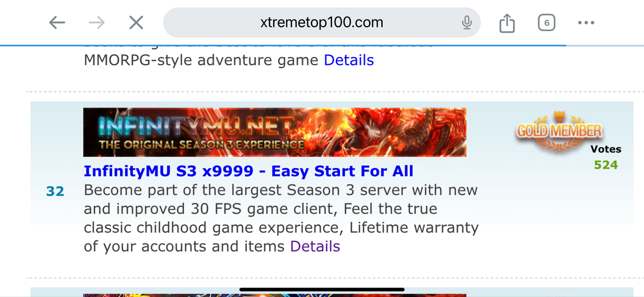The image size is (644, 297).
Task: Open the share sheet icon
Action: click(x=507, y=23)
